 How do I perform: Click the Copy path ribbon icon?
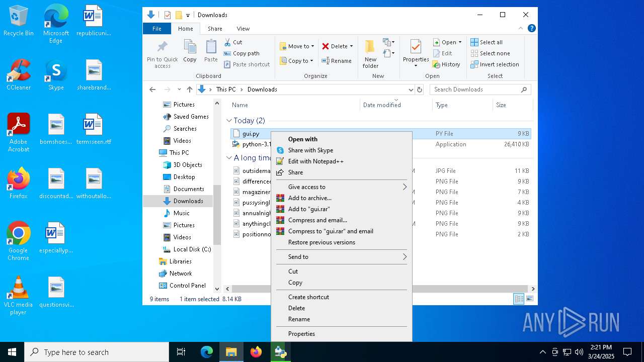(227, 53)
